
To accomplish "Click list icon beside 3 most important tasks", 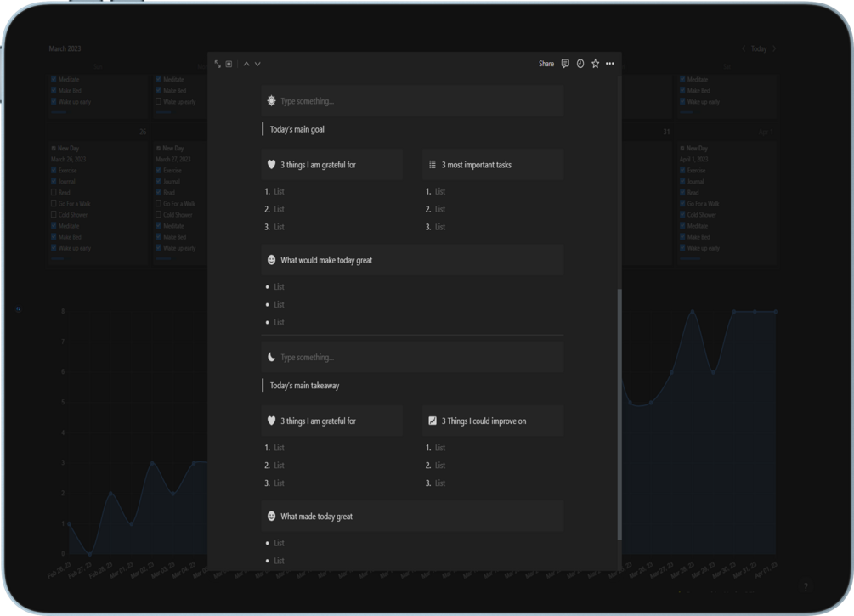I will [433, 165].
